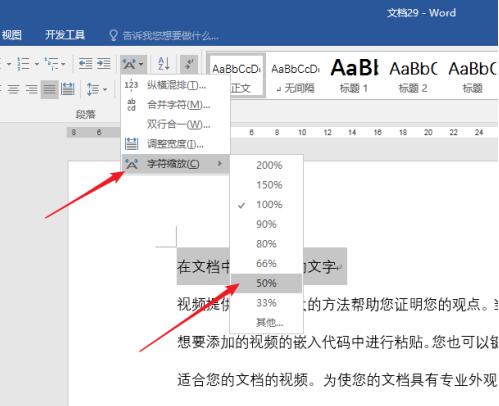Open 字符缩放(C) submenu
Image resolution: width=499 pixels, height=406 pixels.
[175, 164]
